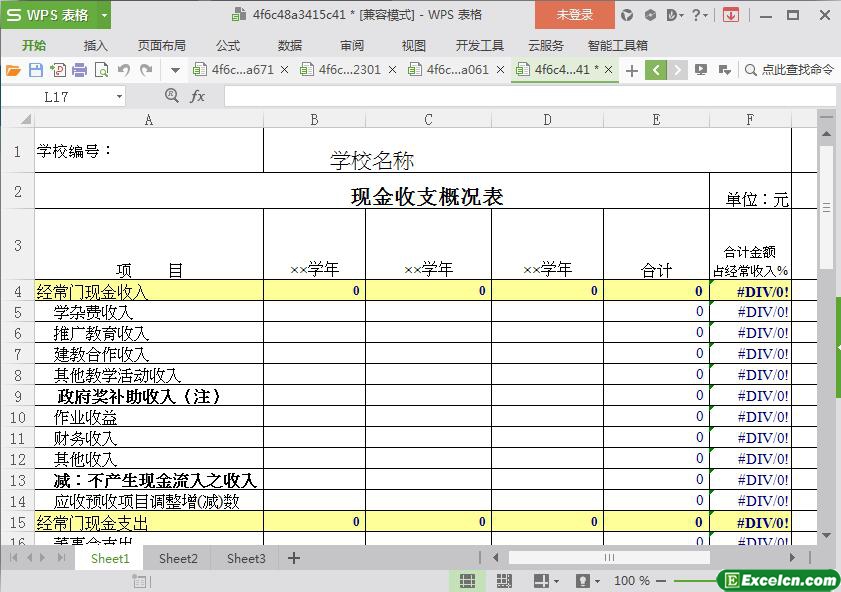Click the fx insert function icon
This screenshot has height=592, width=841.
coord(197,97)
